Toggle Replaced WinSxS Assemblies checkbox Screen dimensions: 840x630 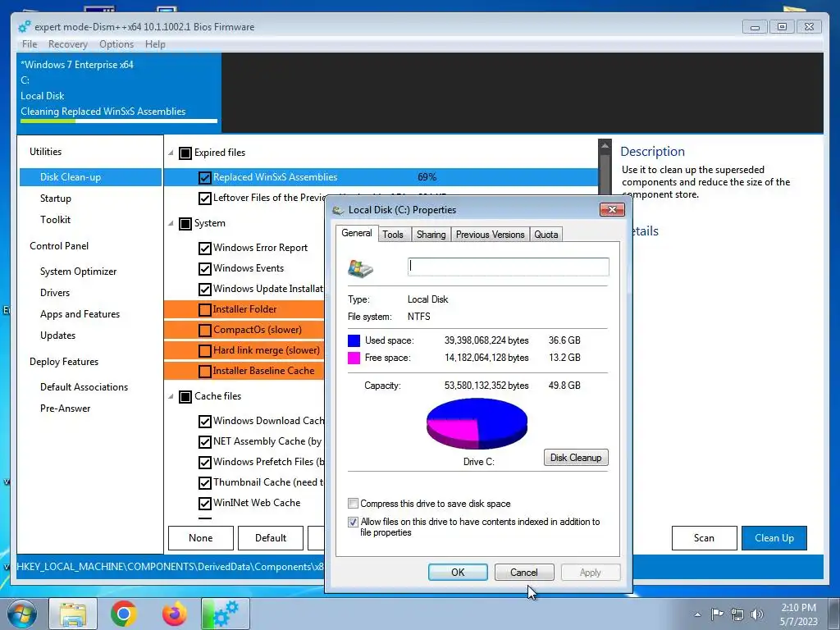204,177
